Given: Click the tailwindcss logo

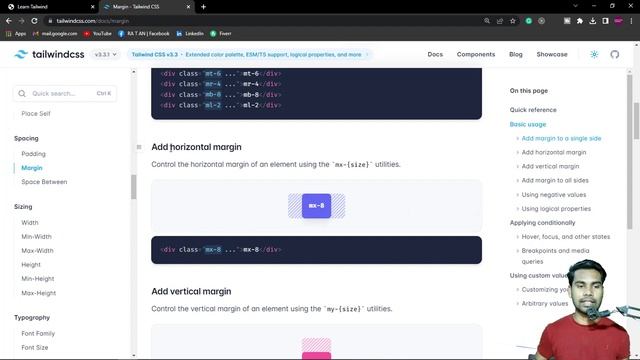Looking at the screenshot, I should tap(49, 54).
